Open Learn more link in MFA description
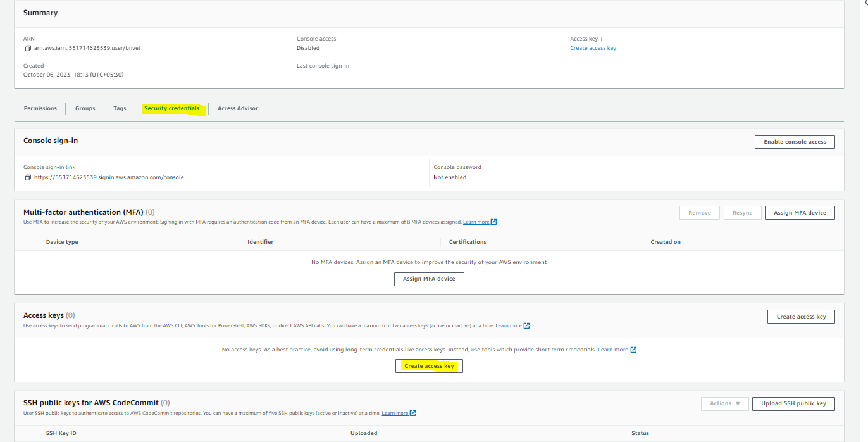This screenshot has height=442, width=868. (476, 222)
